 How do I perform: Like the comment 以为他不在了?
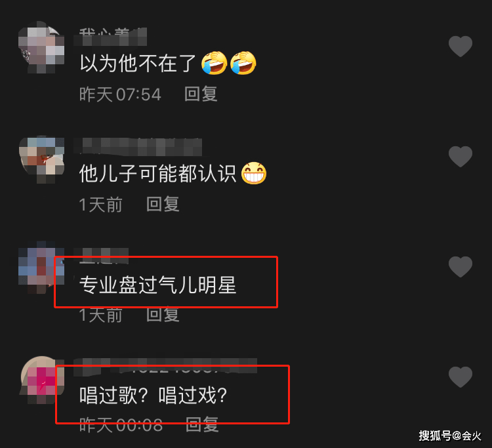point(461,47)
